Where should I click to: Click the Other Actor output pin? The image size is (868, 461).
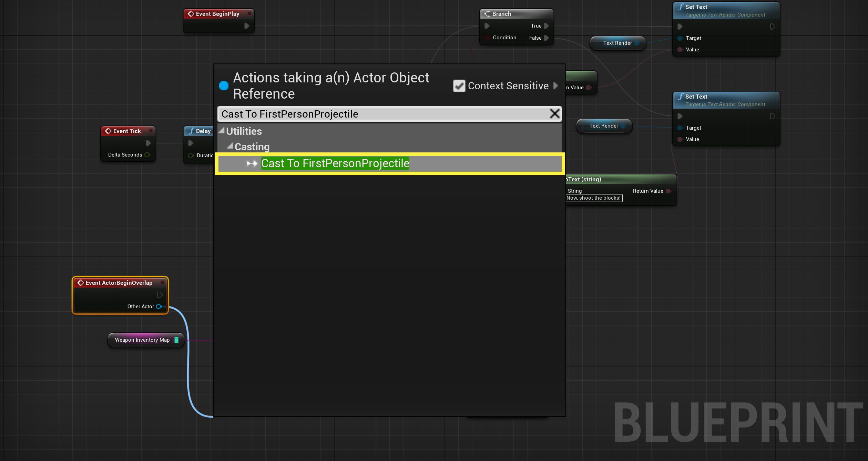coord(159,307)
